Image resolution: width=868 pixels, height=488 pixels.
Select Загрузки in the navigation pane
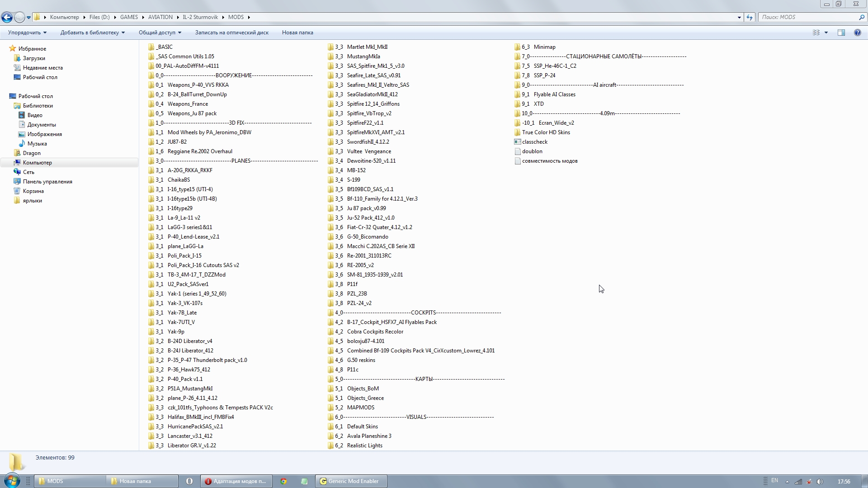tap(34, 58)
